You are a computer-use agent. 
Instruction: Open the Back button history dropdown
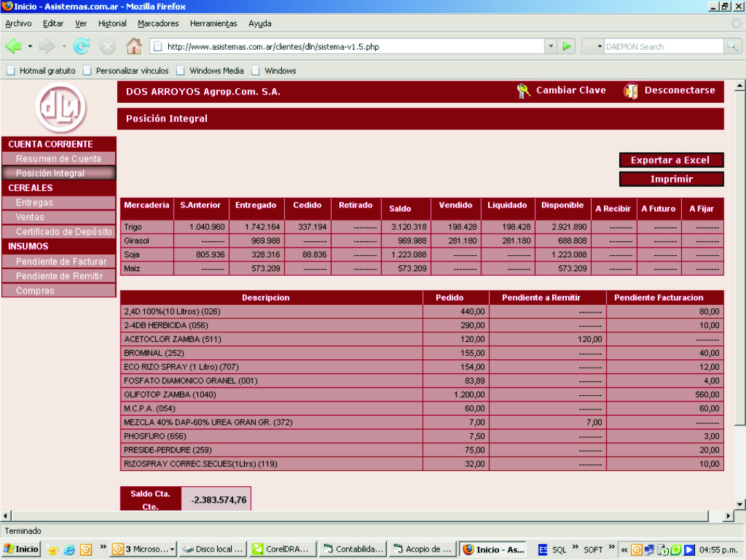30,46
